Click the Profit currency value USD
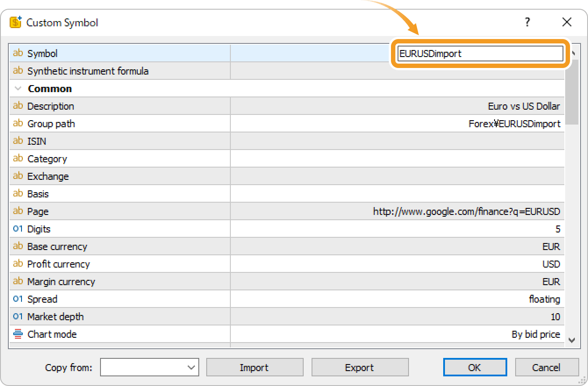The image size is (588, 386). (551, 264)
